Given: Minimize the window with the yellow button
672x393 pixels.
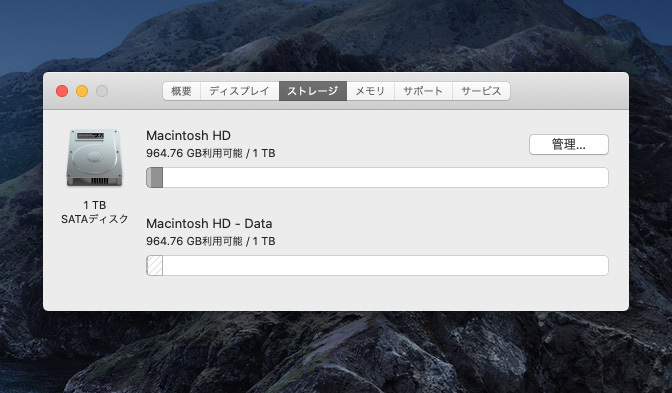Looking at the screenshot, I should [82, 91].
